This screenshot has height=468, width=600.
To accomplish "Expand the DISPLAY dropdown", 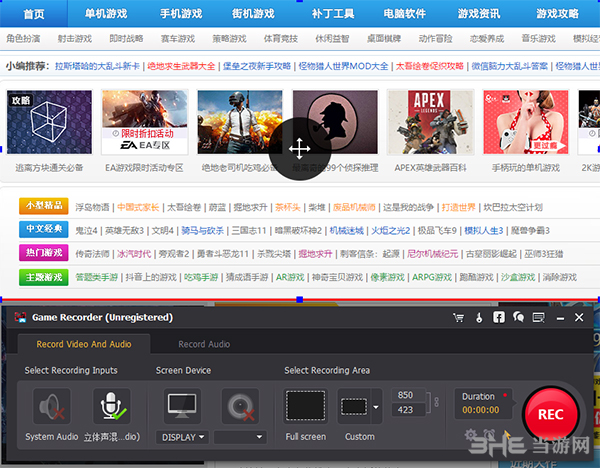I will pos(183,437).
